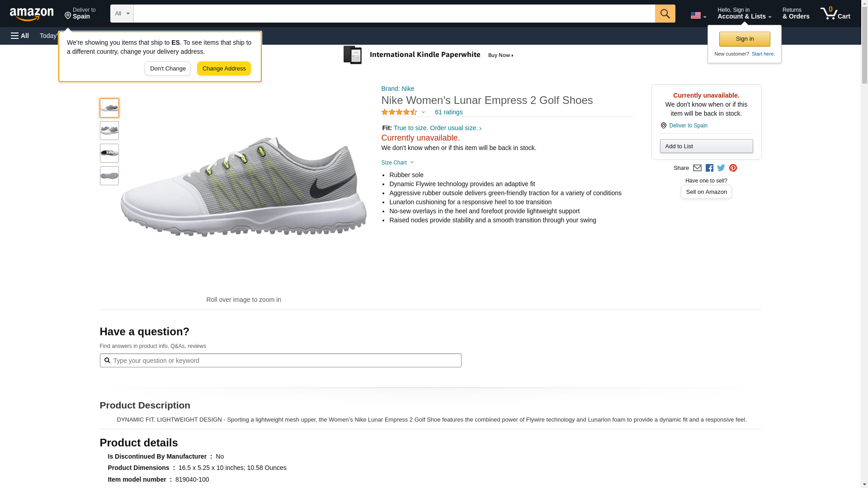Screen dimensions: 868x488
Task: Select the third shoe thumbnail image
Action: point(109,153)
